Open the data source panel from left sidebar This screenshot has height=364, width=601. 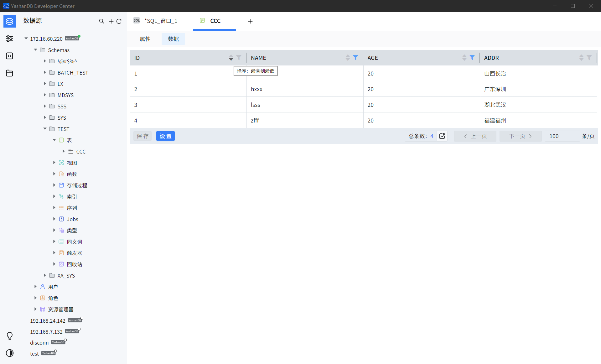[9, 21]
